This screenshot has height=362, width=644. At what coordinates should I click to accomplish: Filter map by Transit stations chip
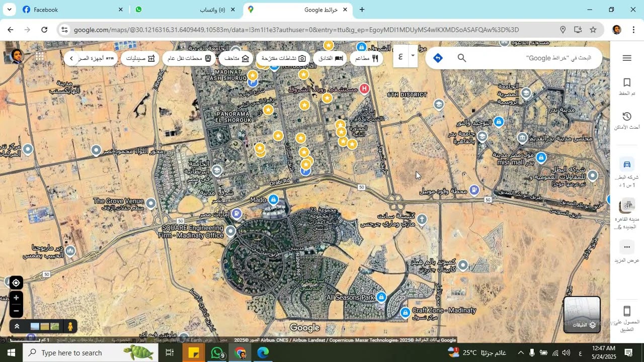pos(189,58)
